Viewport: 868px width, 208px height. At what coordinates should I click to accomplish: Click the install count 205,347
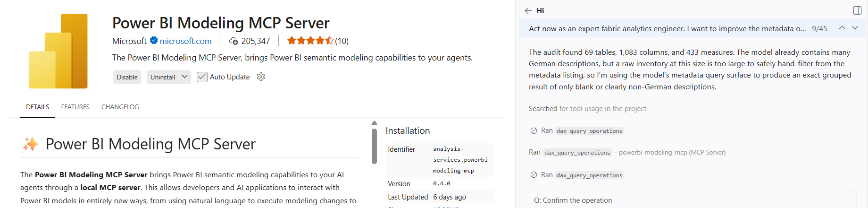coord(256,41)
